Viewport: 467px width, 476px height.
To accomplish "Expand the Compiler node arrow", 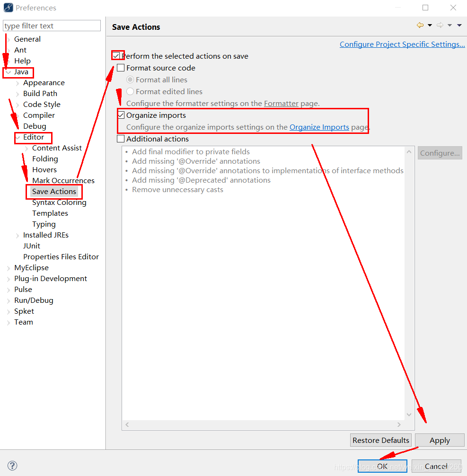I will pos(18,116).
